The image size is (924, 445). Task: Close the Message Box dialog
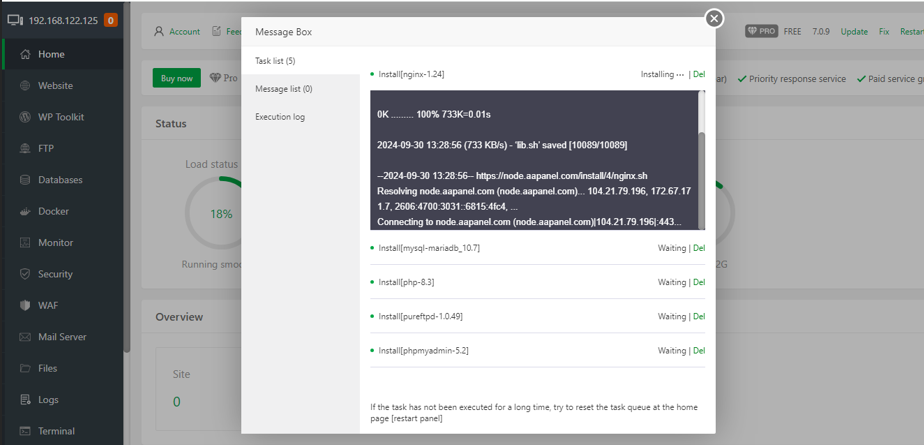pos(714,19)
